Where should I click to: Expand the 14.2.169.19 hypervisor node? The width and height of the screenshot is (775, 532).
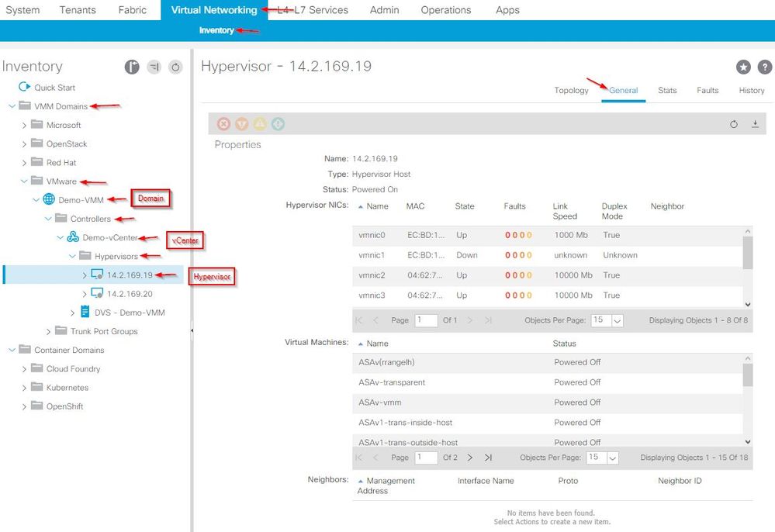point(85,275)
